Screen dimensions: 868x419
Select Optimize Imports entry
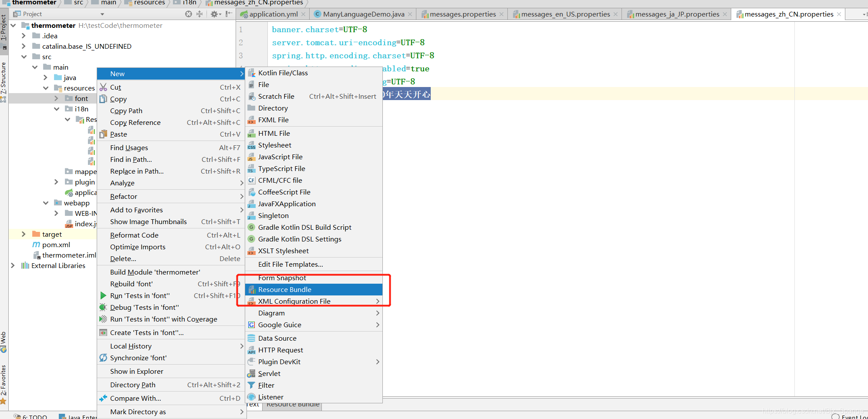170,247
